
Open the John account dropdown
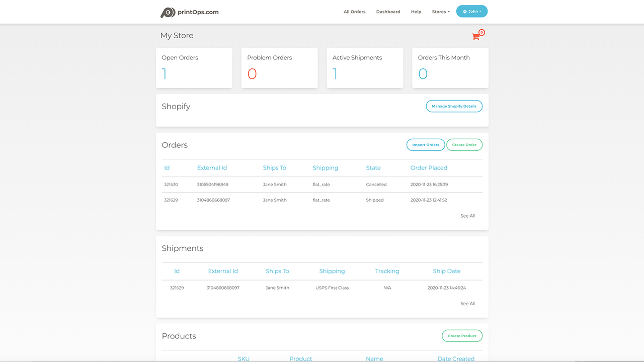[471, 11]
